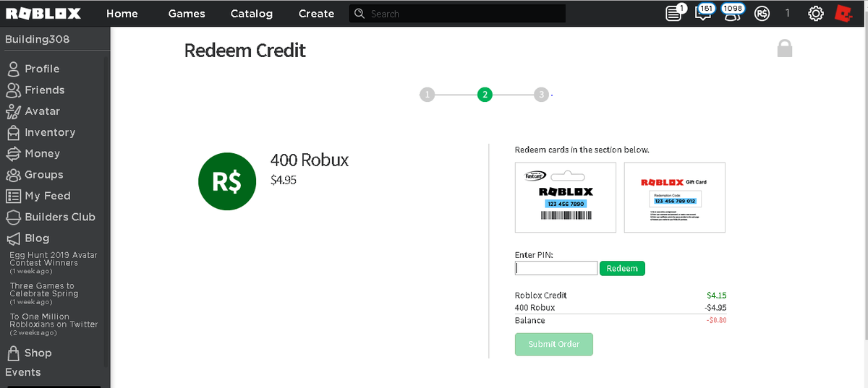Click the Robux balance number 1

click(787, 13)
